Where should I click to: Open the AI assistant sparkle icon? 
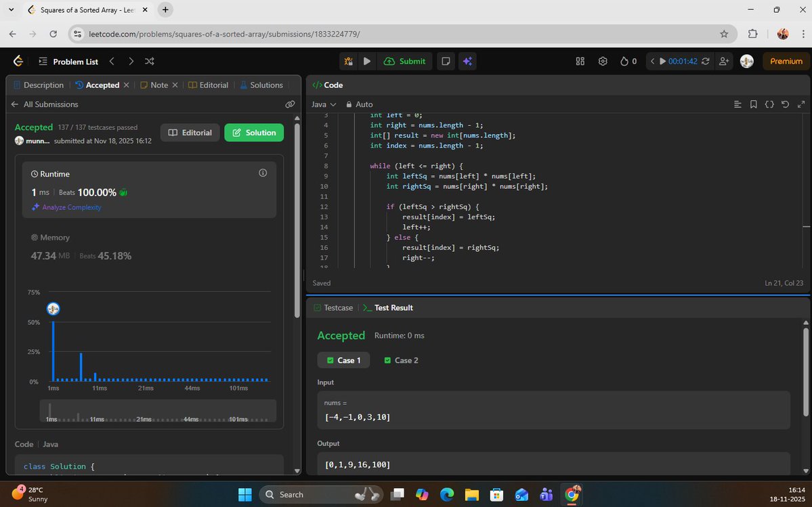coord(467,61)
